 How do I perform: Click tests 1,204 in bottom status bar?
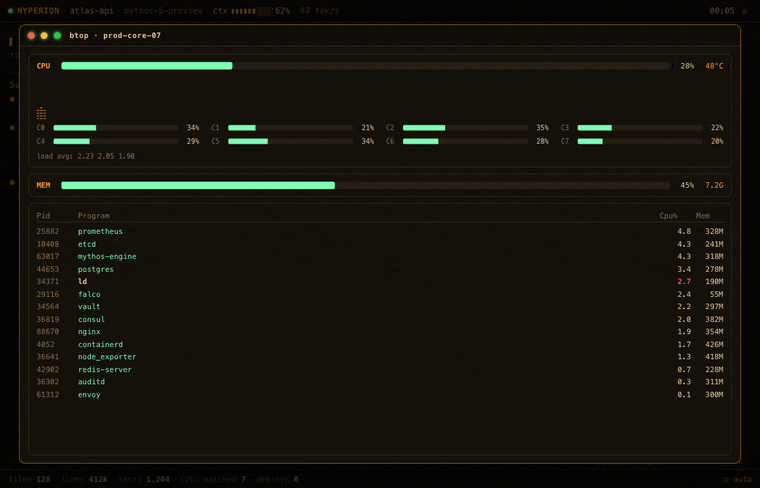(x=144, y=479)
